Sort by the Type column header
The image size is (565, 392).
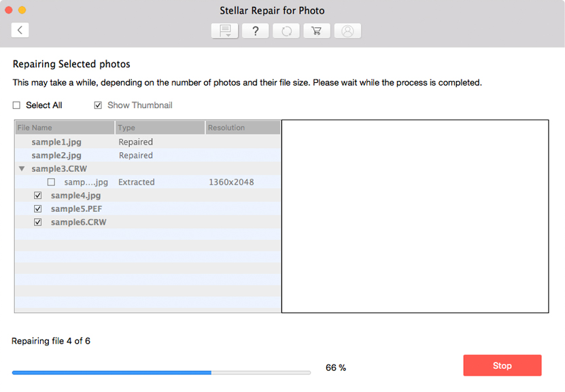tap(160, 128)
